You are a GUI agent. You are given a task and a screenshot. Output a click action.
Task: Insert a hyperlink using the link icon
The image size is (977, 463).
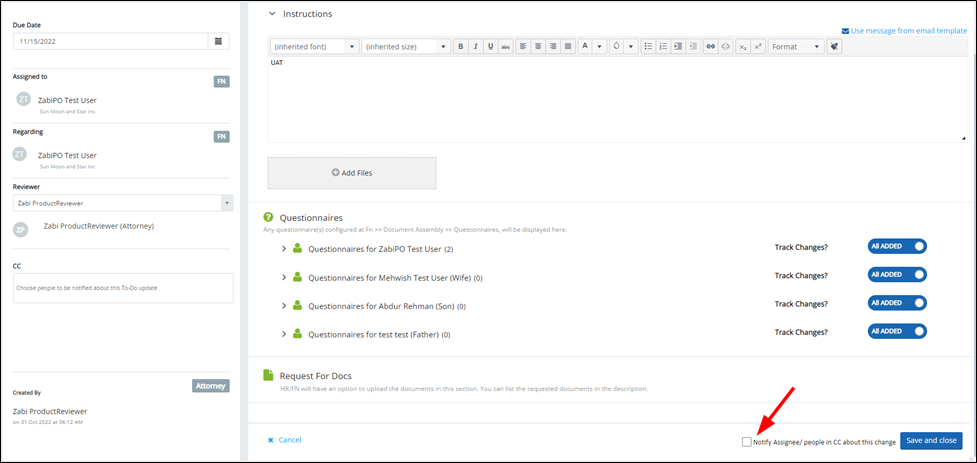pyautogui.click(x=710, y=47)
